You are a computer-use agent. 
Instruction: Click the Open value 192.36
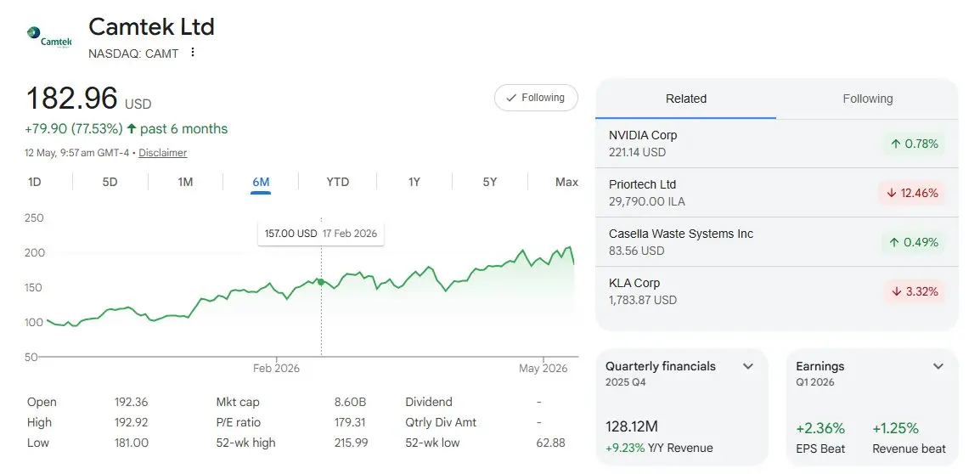tap(132, 402)
